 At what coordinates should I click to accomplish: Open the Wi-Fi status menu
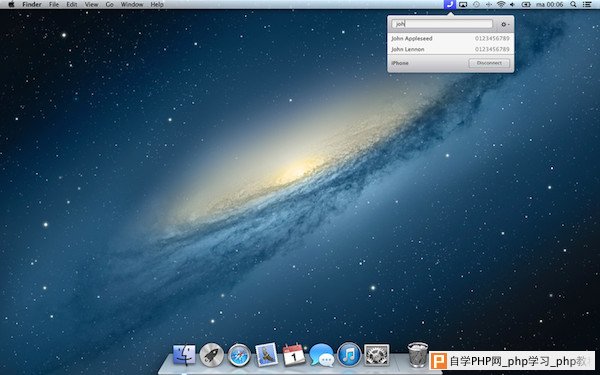tap(501, 5)
